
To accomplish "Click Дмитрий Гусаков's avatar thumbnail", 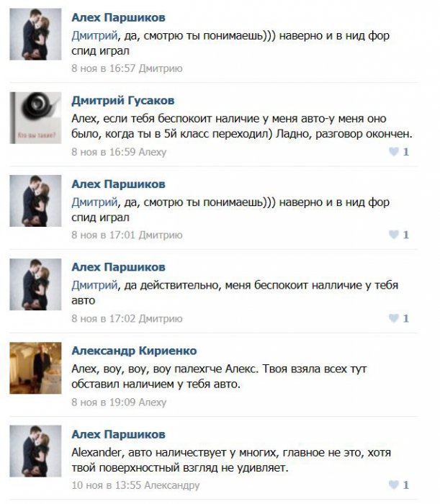I will [35, 117].
